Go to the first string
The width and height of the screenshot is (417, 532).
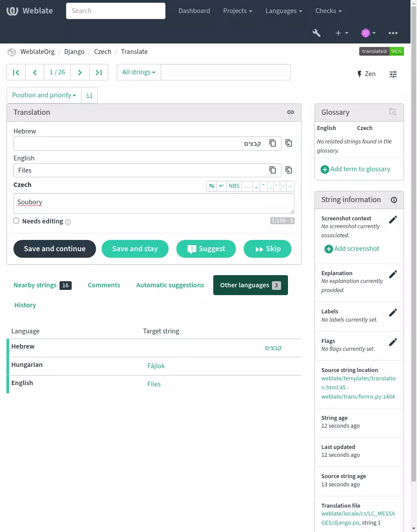(16, 72)
